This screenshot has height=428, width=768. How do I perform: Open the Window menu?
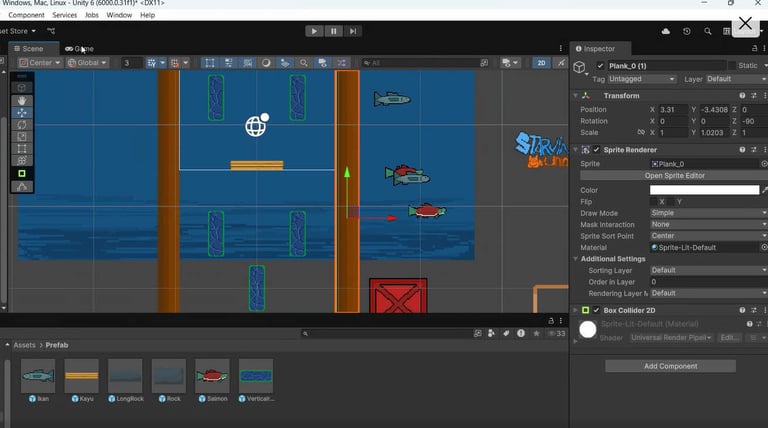point(119,15)
